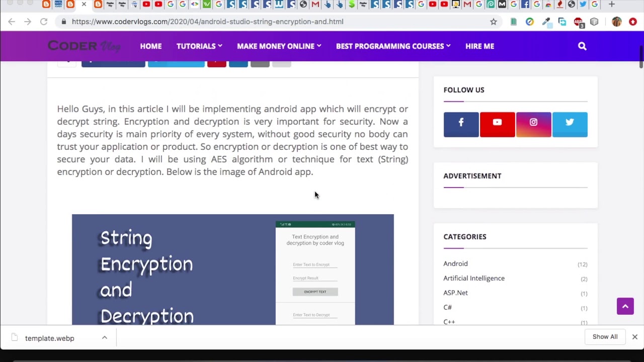Expand template.webp download options chevron

tap(105, 338)
